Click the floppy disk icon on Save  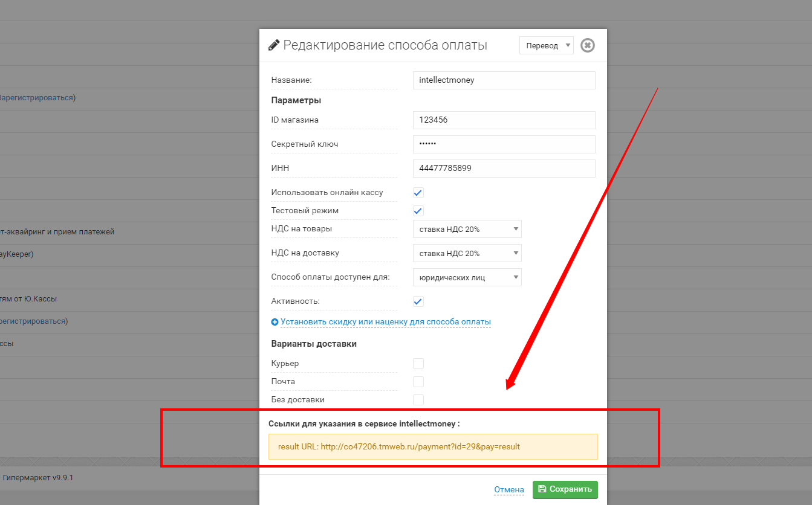542,489
